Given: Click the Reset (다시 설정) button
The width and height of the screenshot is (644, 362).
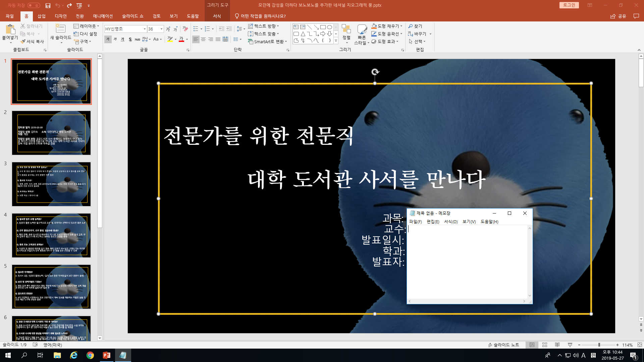Looking at the screenshot, I should [85, 34].
